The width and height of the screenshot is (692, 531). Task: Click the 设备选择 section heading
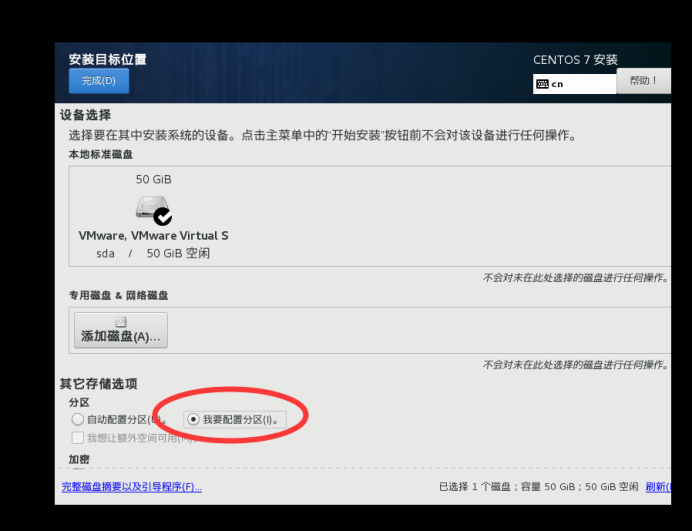click(x=86, y=115)
